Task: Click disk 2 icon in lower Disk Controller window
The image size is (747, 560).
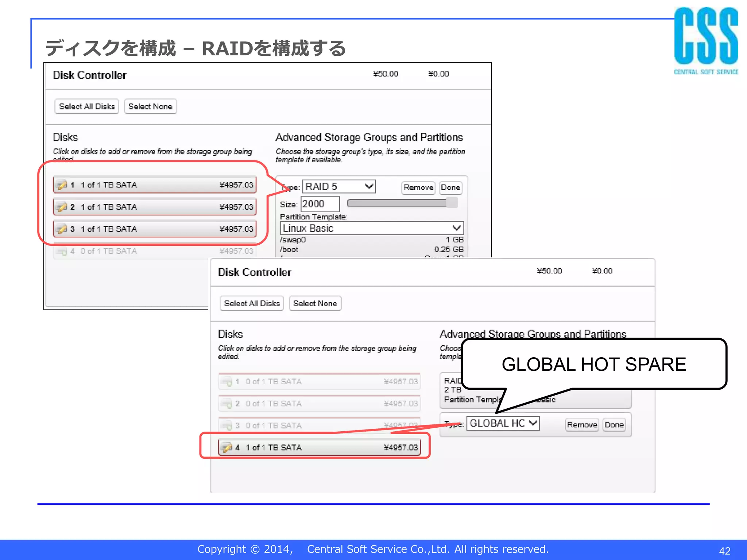Action: point(227,404)
